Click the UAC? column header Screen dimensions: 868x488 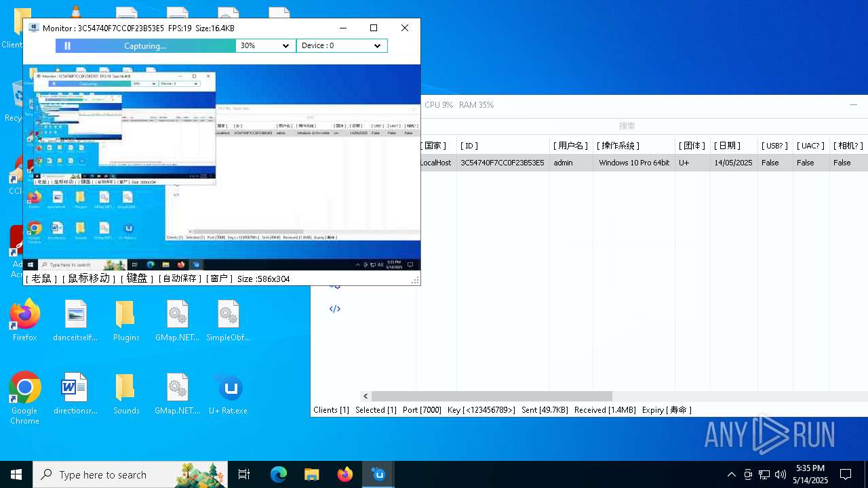810,146
